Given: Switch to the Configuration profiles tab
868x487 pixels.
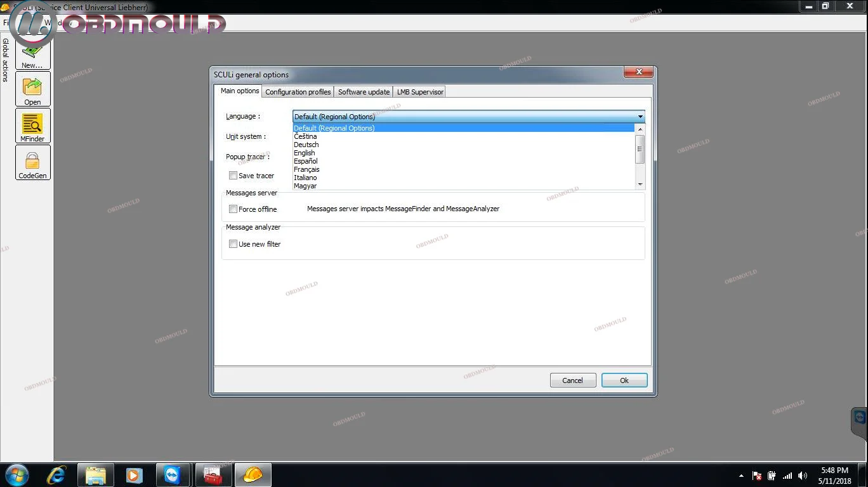Looking at the screenshot, I should 298,92.
